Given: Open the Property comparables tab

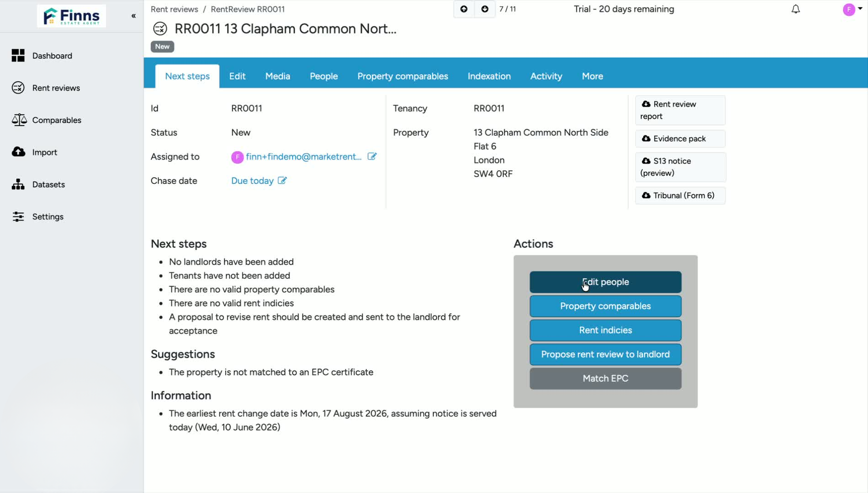Looking at the screenshot, I should (402, 76).
